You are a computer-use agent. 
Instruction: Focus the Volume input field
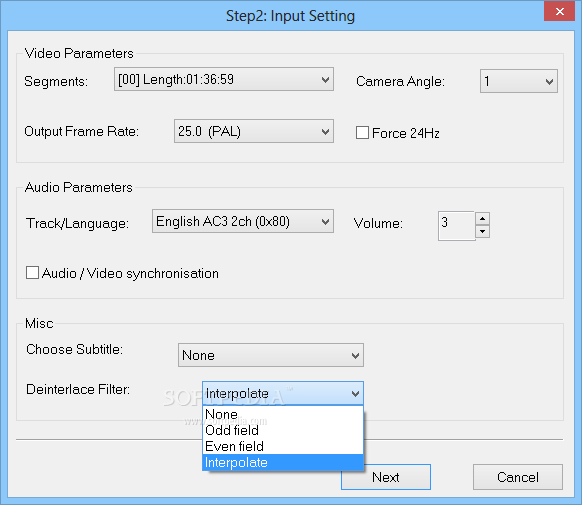coord(457,226)
